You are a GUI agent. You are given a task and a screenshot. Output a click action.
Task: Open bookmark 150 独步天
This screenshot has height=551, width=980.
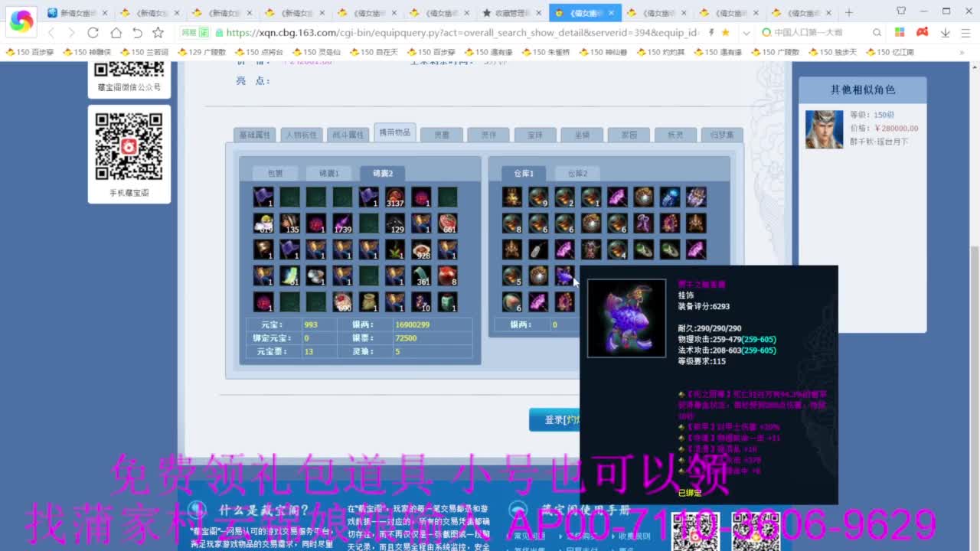pyautogui.click(x=832, y=52)
